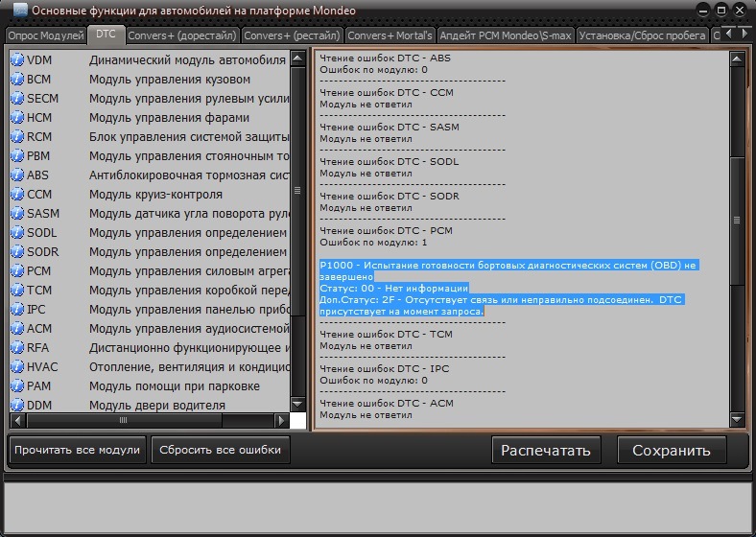
Task: Click 'Статус: 00 - Нет информации' line
Action: point(394,289)
